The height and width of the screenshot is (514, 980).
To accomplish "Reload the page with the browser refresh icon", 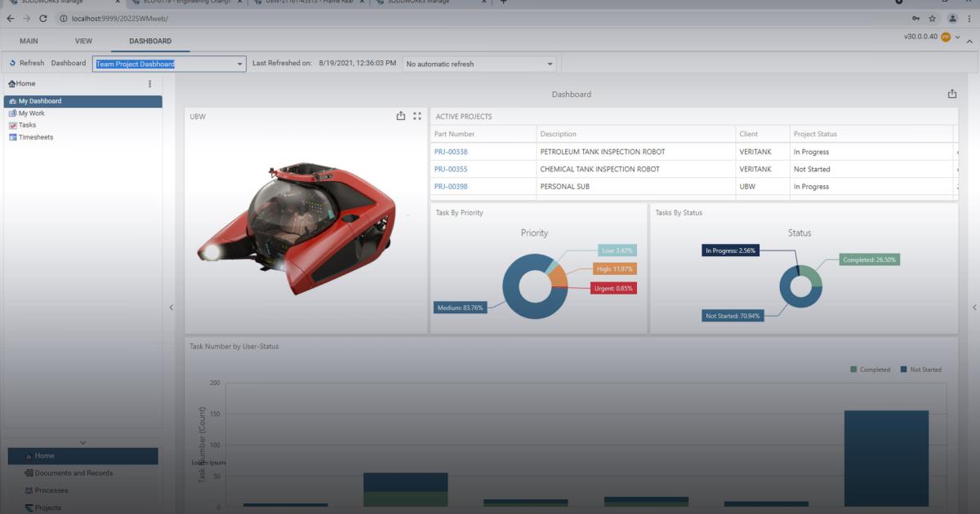I will (43, 18).
